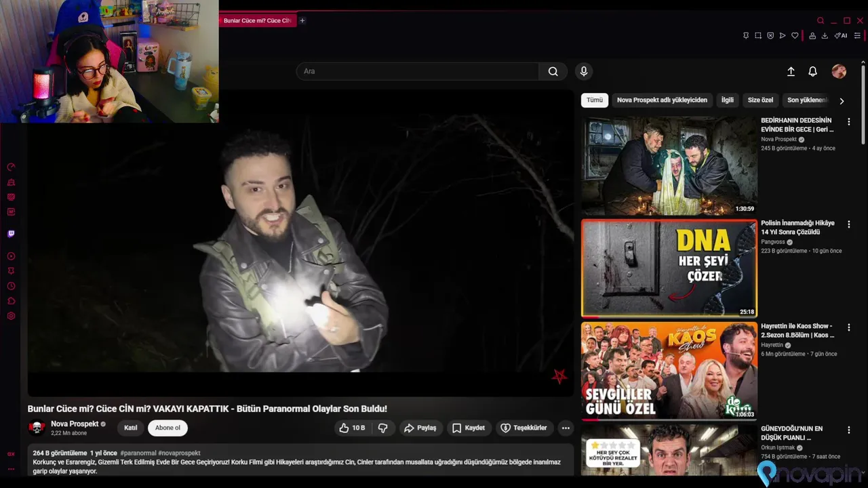Open the Nova Prospekt channel name link
Screen dimensions: 868x488
click(75, 424)
